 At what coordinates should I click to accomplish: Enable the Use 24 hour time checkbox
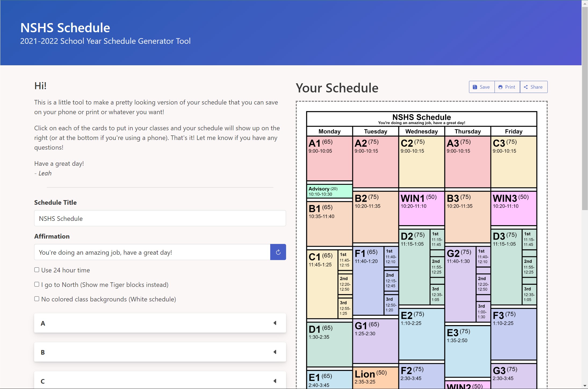pyautogui.click(x=37, y=270)
